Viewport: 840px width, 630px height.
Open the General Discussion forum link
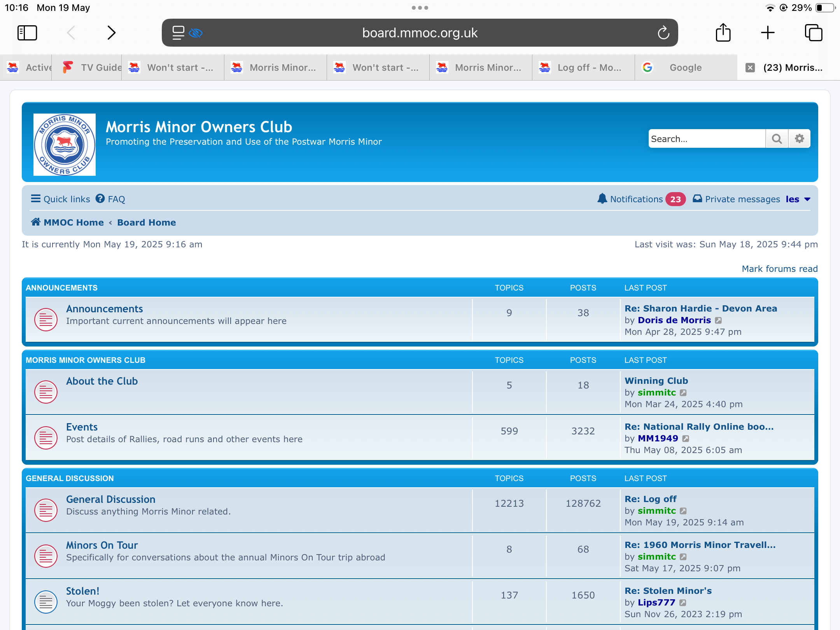click(111, 499)
